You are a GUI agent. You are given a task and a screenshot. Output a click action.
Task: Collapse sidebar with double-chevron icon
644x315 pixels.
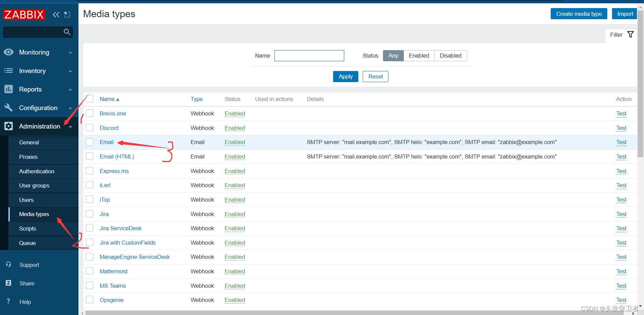coord(56,14)
